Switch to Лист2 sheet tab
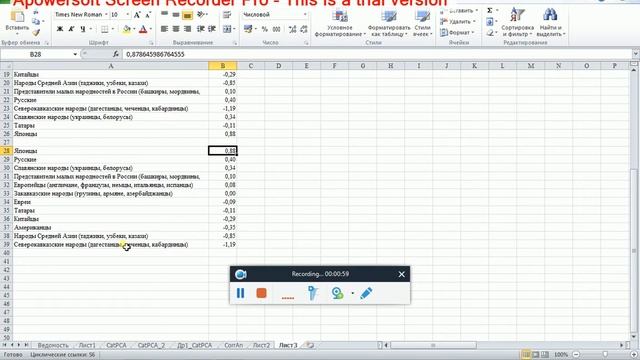 pyautogui.click(x=261, y=345)
